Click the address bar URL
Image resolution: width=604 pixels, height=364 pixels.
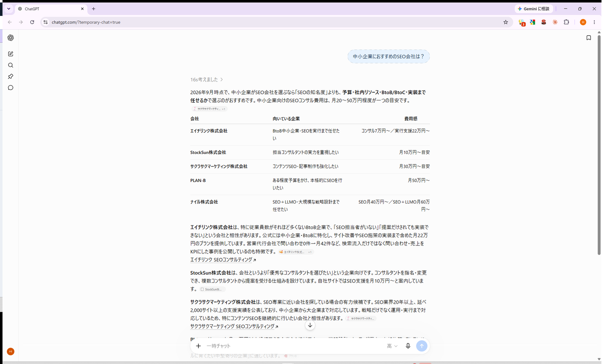click(86, 22)
